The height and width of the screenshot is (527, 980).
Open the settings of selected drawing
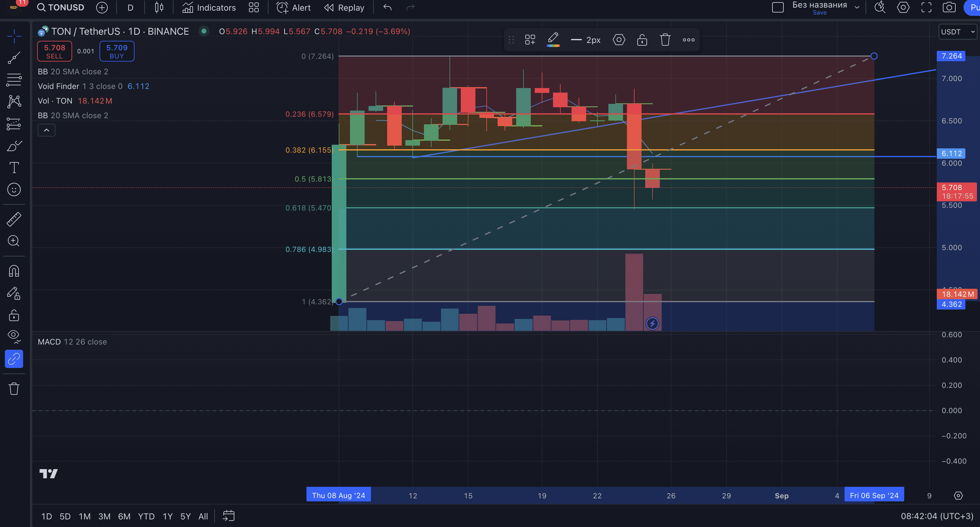618,40
